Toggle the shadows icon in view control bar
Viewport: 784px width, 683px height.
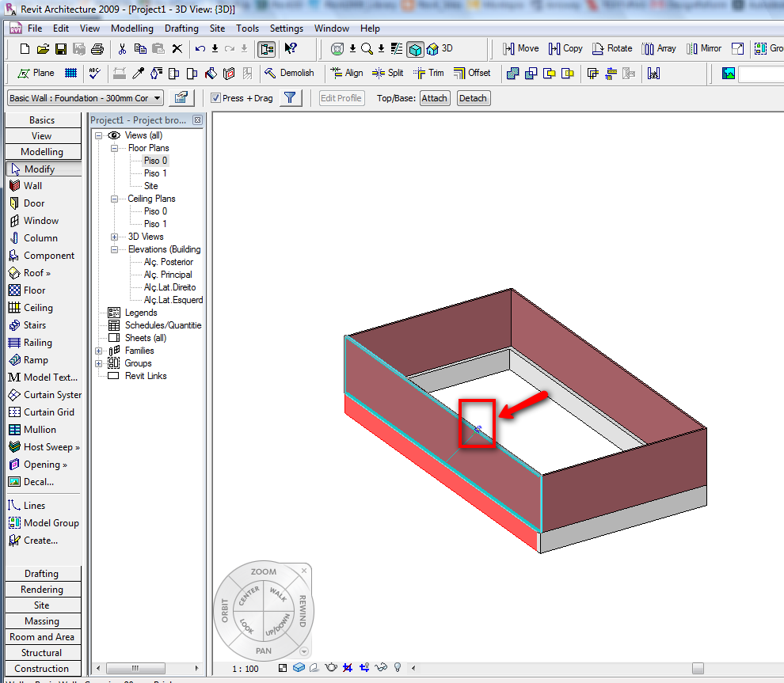coord(314,668)
